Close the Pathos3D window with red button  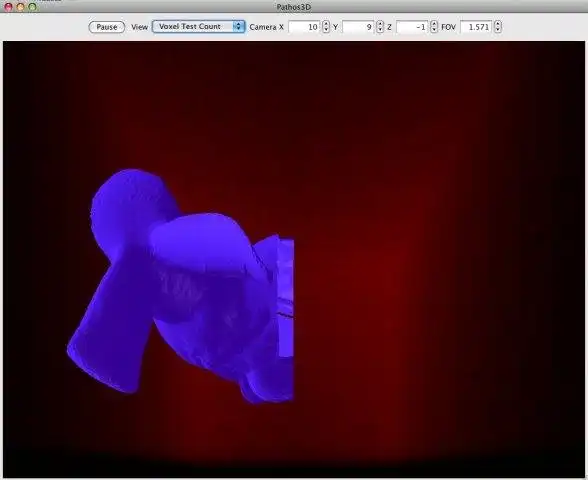[8, 7]
